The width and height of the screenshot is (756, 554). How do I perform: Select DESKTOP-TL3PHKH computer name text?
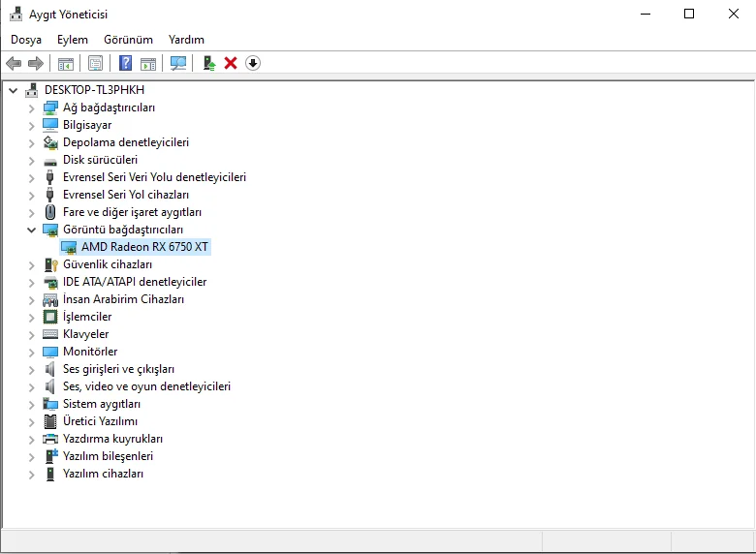click(x=94, y=90)
